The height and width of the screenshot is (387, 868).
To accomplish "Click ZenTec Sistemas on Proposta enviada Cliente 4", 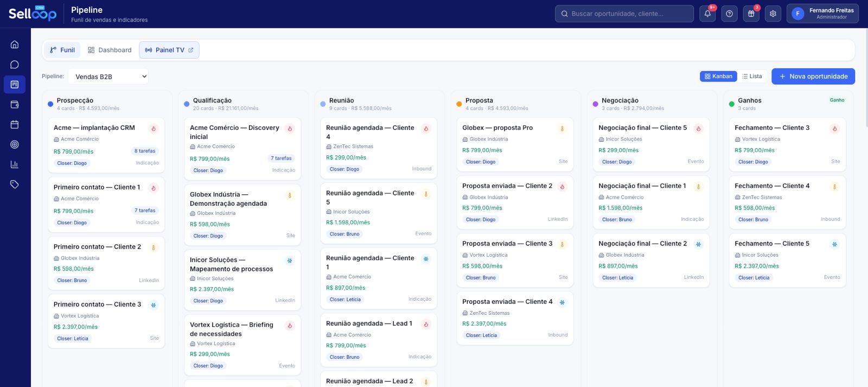I will (x=489, y=313).
